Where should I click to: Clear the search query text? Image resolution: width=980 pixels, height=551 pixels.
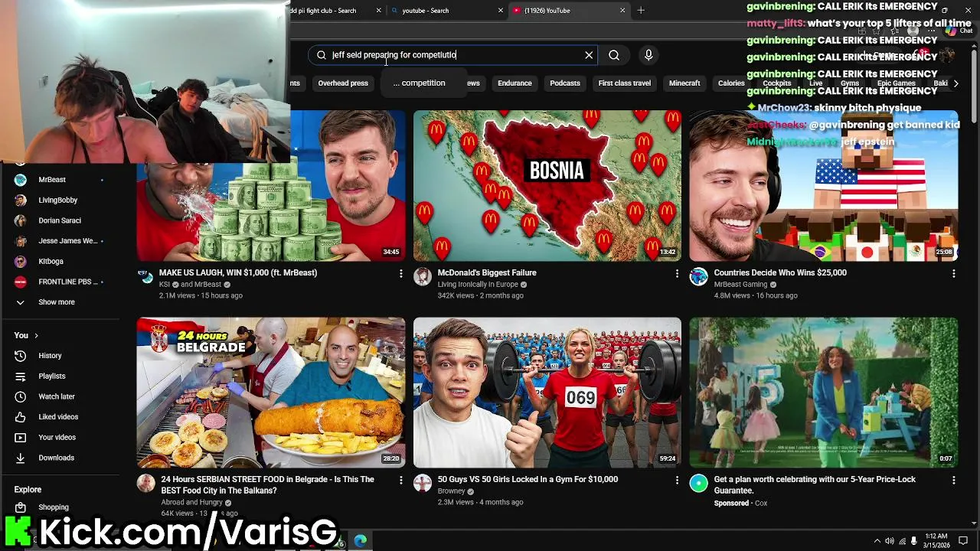click(x=589, y=55)
